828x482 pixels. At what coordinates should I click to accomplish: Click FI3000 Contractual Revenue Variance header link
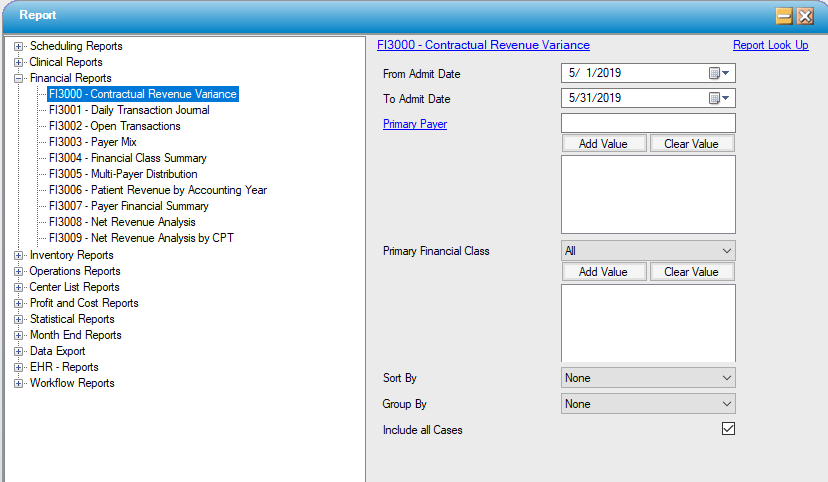pyautogui.click(x=483, y=45)
